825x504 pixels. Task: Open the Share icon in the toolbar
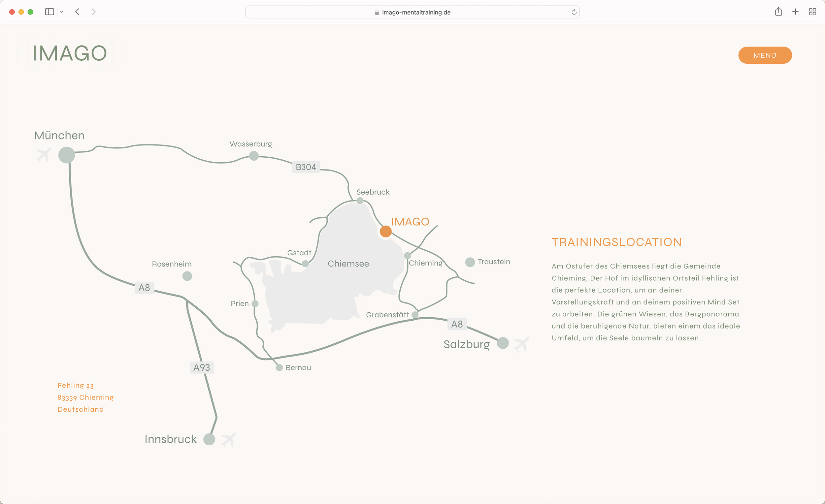click(778, 12)
